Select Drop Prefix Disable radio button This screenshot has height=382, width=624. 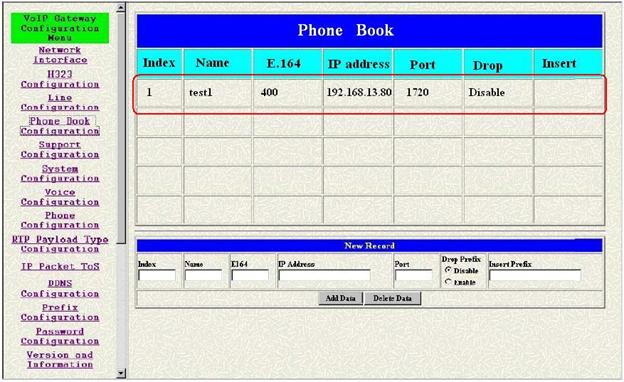(448, 270)
